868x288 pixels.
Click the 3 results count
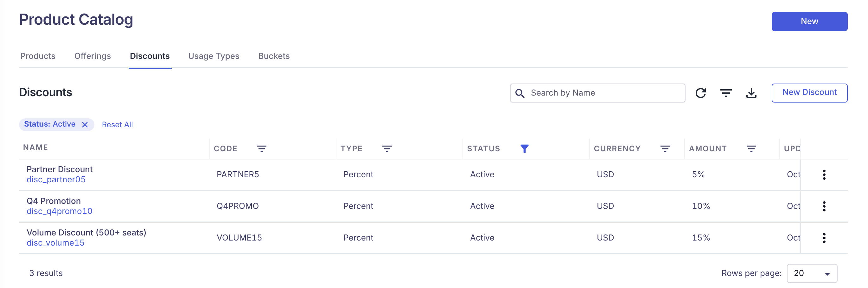(x=46, y=273)
